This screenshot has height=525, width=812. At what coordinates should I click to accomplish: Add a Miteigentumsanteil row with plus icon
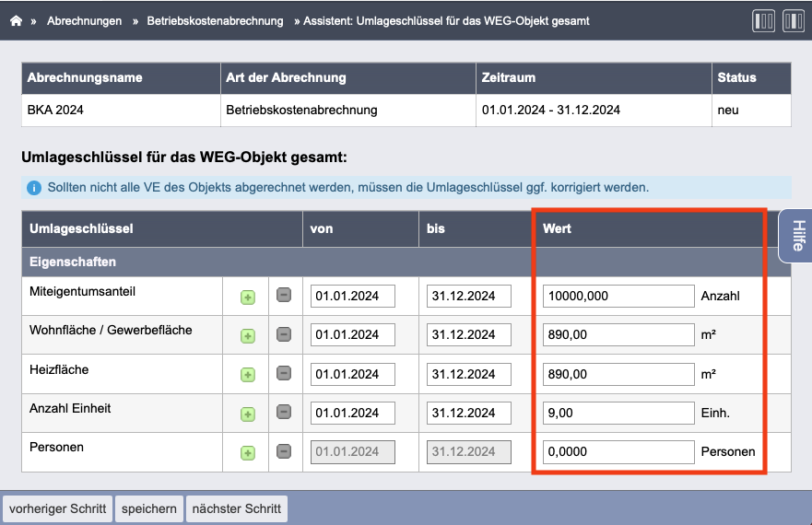coord(248,297)
